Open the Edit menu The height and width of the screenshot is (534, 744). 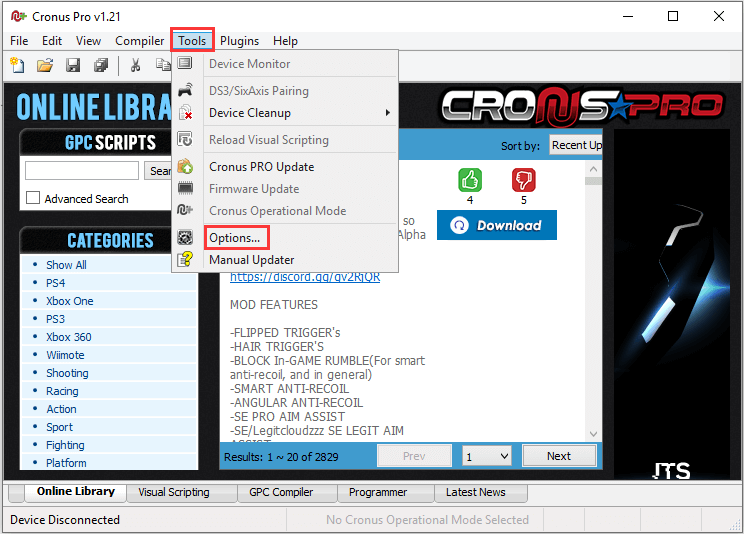pos(52,41)
